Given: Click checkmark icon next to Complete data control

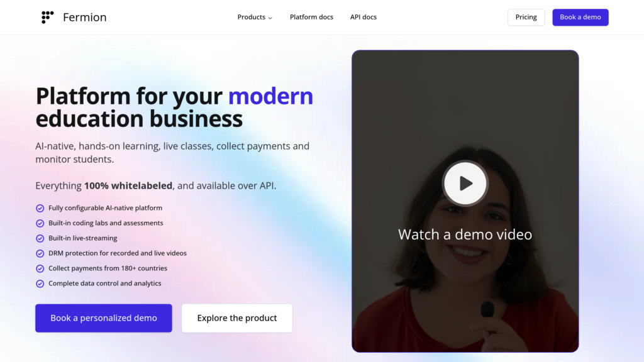Looking at the screenshot, I should click(40, 283).
